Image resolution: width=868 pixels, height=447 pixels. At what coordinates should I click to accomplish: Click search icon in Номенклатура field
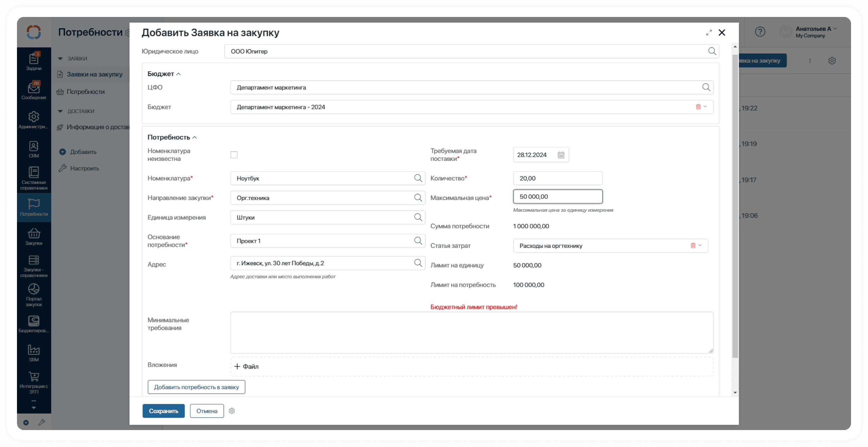(418, 178)
